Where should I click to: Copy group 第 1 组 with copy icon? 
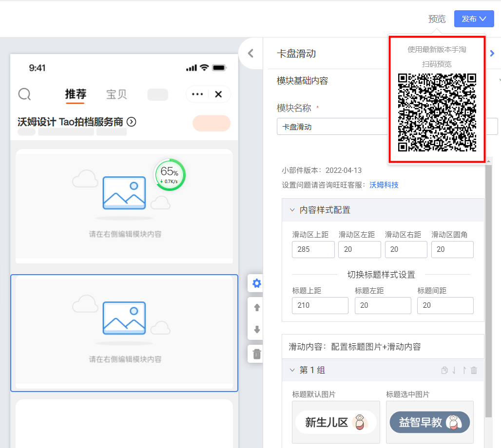[444, 370]
